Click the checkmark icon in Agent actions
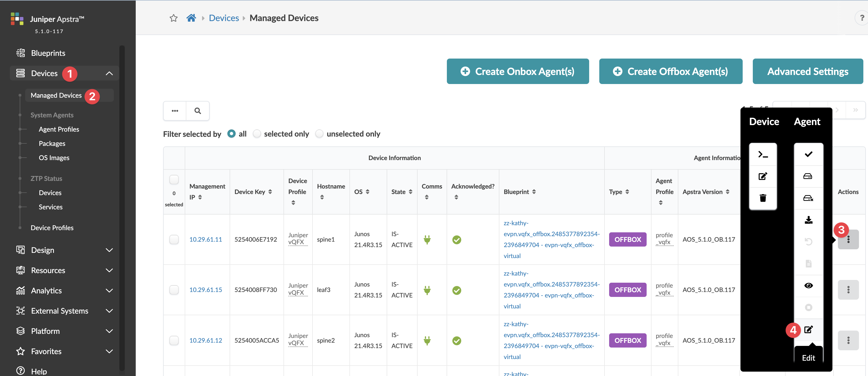The height and width of the screenshot is (376, 868). click(808, 155)
